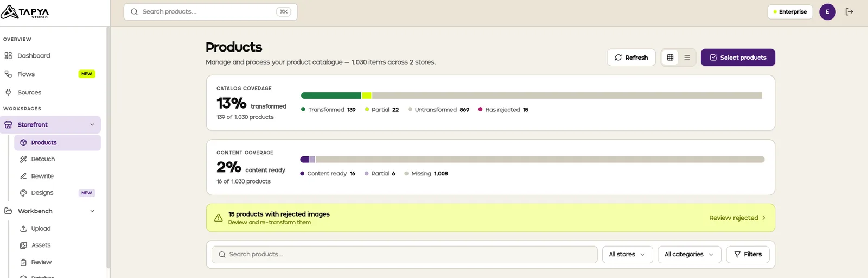Click the Transformed 139 legend
Screen dimensions: 868x278
point(328,110)
